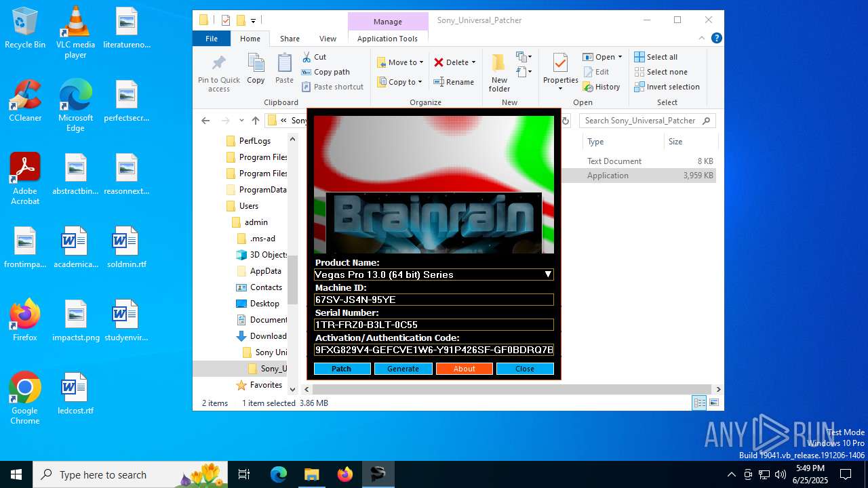Open File Explorer from taskbar
Screen dimensions: 868x488
click(311, 474)
